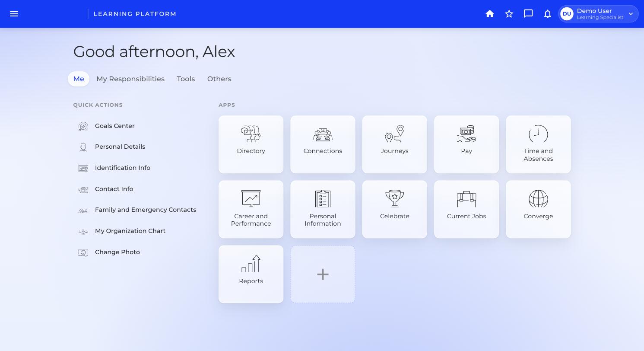The image size is (644, 351).
Task: Open the messages chat icon
Action: coord(528,14)
